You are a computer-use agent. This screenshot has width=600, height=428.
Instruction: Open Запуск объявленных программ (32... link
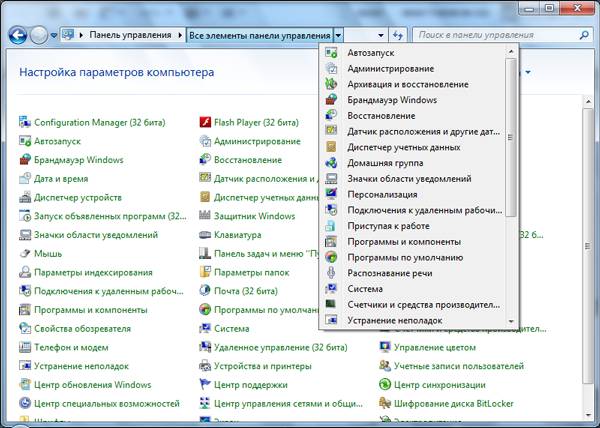click(110, 216)
